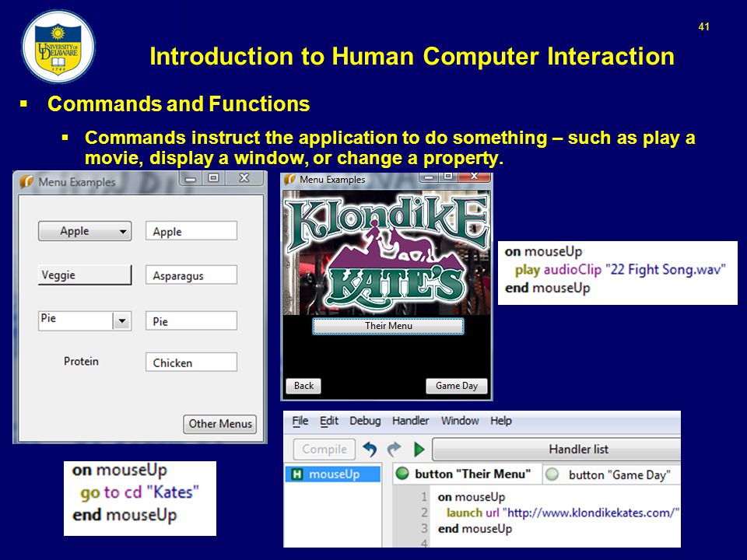Click the redo arrow in script editor toolbar
Screen dimensions: 747x560
coord(394,449)
